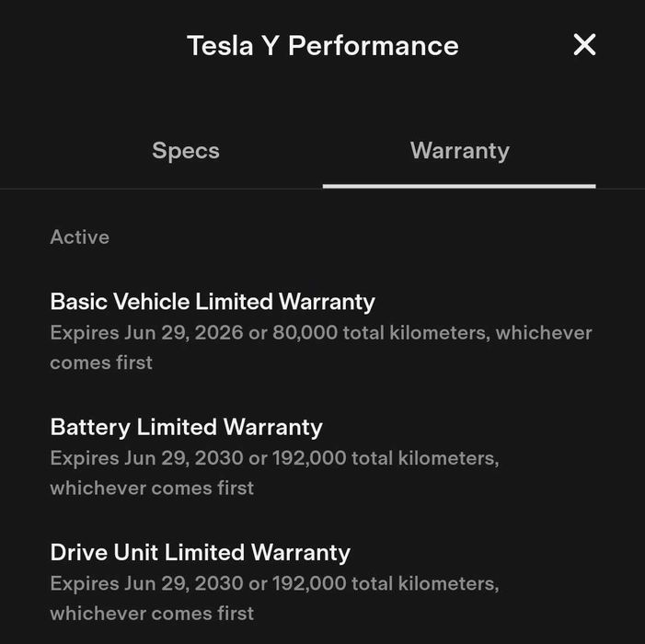
Task: Click 'whichever comes first' under Drive Unit warranty
Action: pyautogui.click(x=152, y=613)
